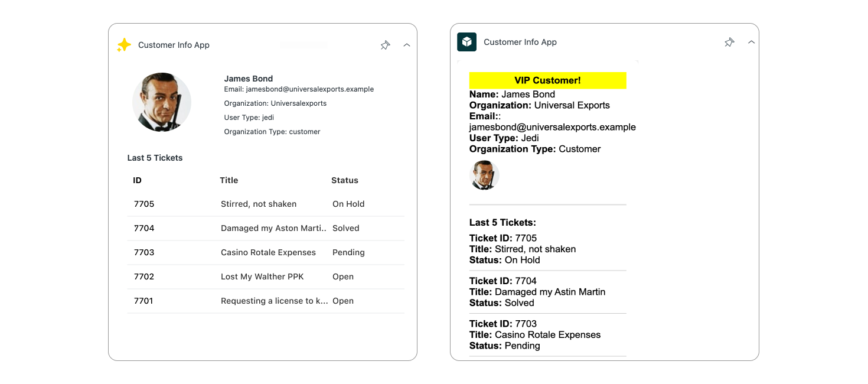Click 'Status: On Hold' in right panel
The height and width of the screenshot is (384, 868).
click(505, 260)
